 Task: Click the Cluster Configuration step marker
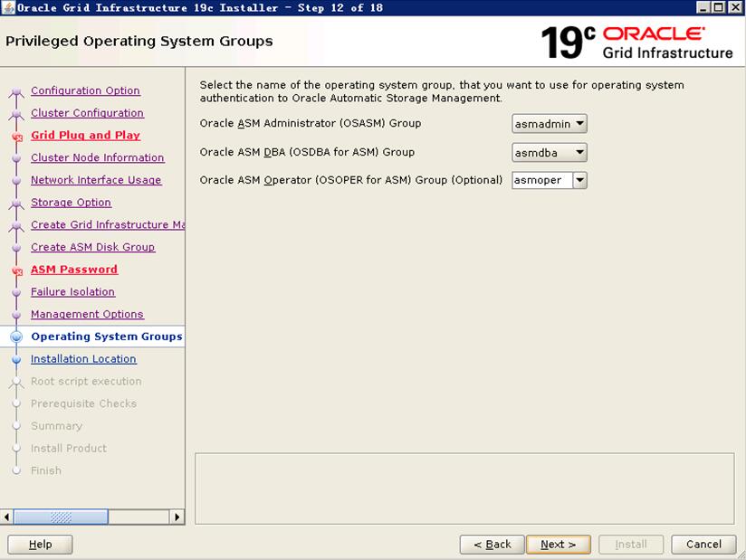click(x=16, y=114)
